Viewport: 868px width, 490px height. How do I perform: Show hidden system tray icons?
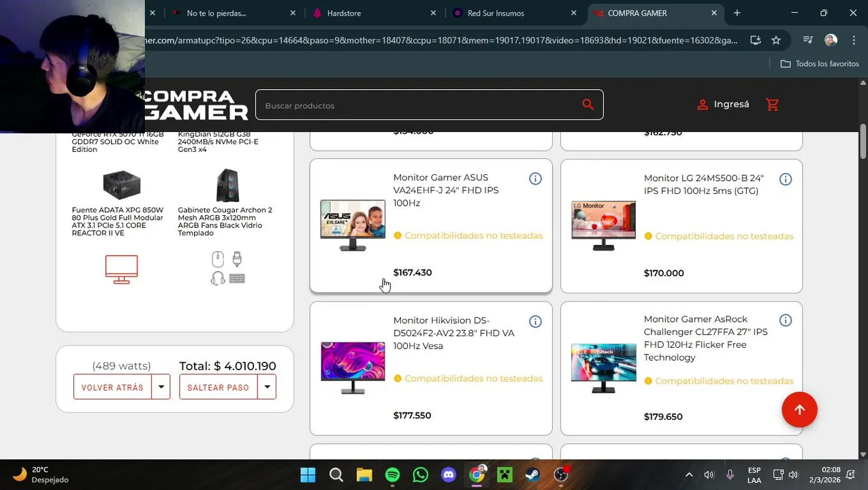pos(689,474)
